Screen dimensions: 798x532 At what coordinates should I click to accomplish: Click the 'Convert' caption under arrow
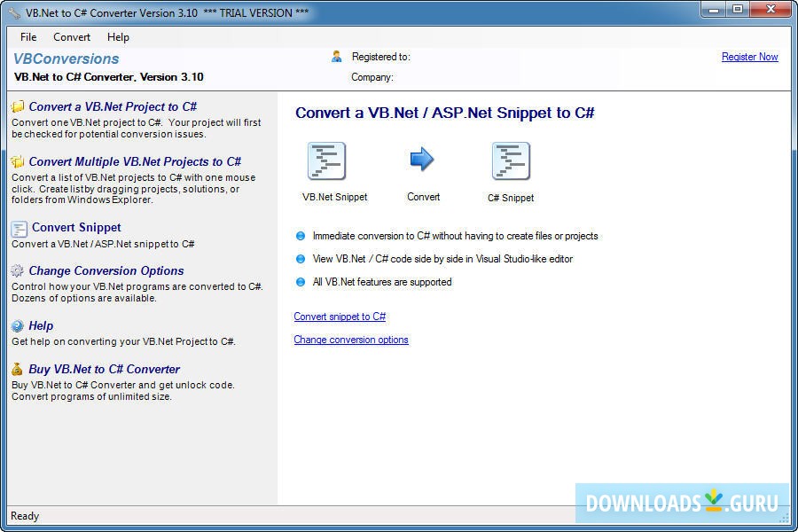click(424, 197)
